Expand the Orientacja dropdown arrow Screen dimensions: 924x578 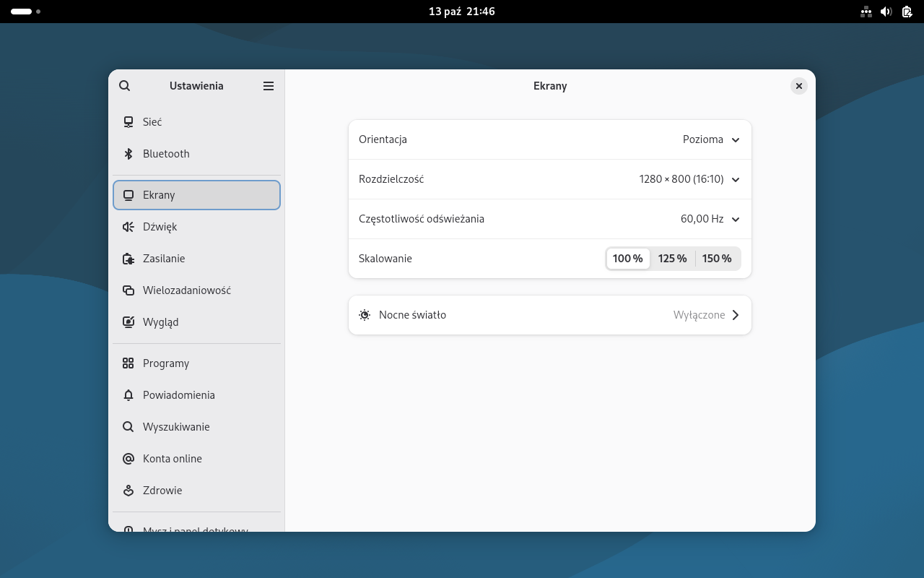coord(736,140)
